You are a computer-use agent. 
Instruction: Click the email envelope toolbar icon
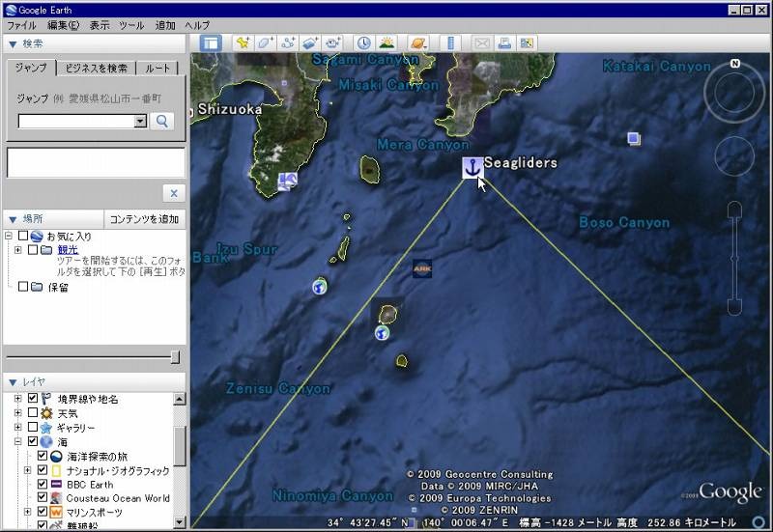click(x=481, y=43)
